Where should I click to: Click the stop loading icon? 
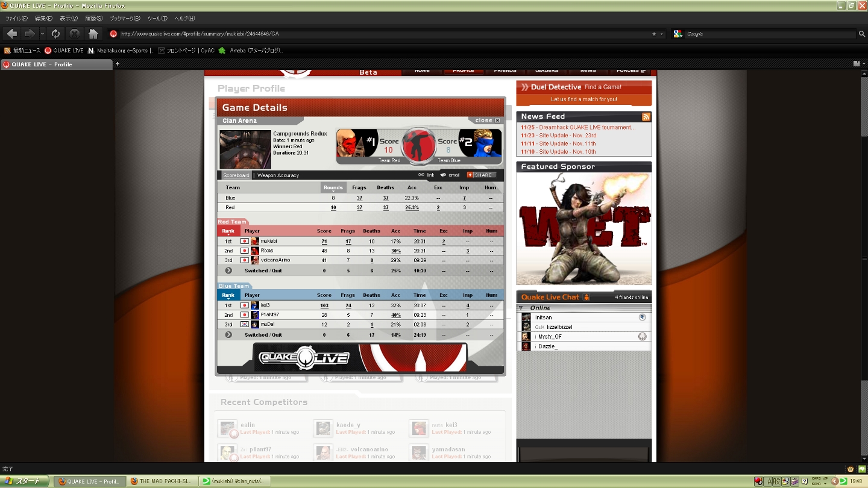point(74,34)
